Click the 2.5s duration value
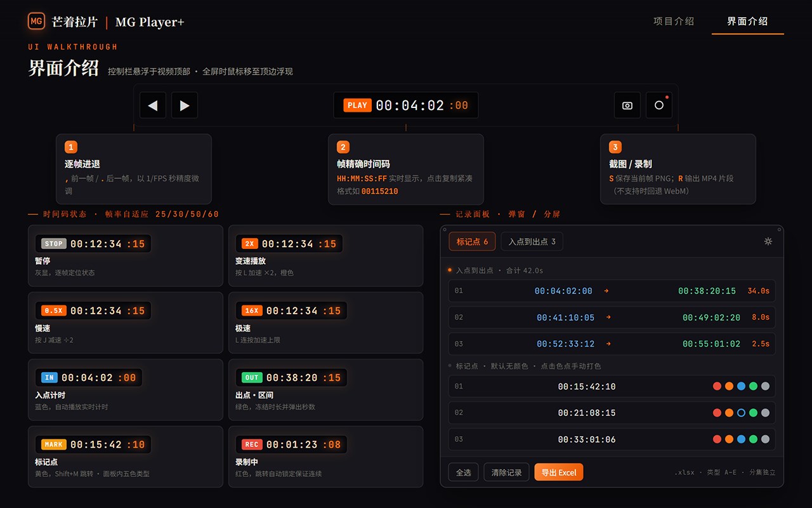The height and width of the screenshot is (508, 812). (761, 344)
